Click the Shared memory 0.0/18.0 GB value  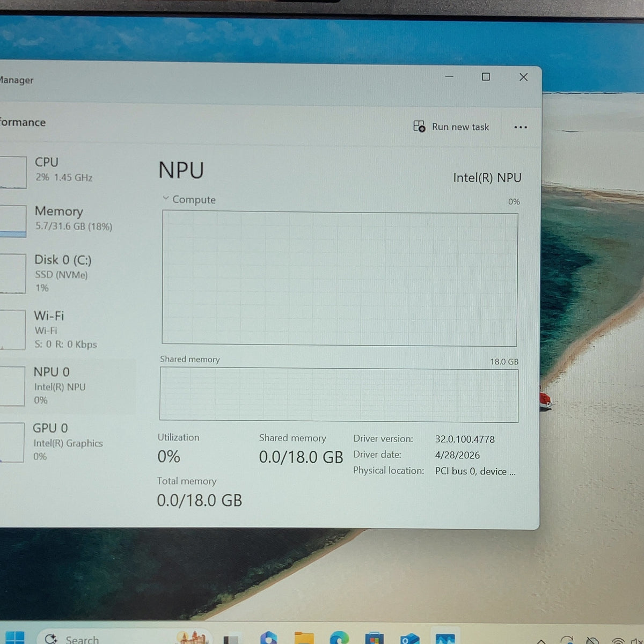tap(301, 457)
